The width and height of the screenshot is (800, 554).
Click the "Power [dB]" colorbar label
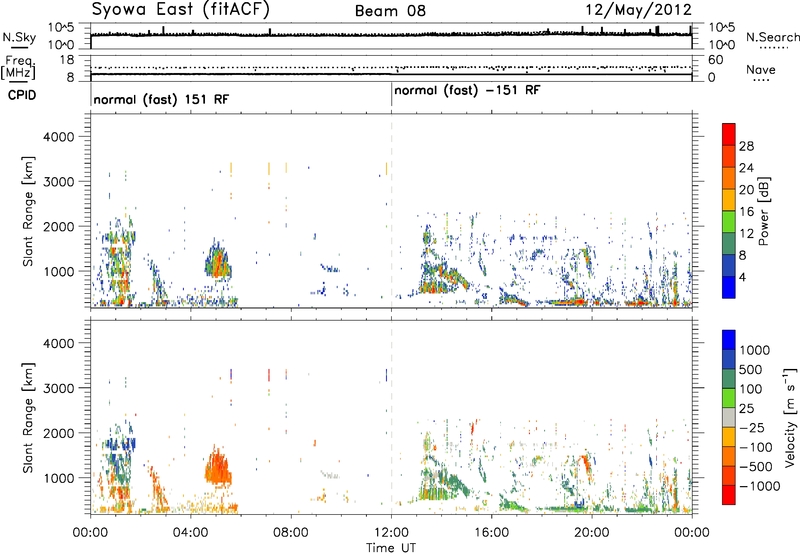click(763, 211)
